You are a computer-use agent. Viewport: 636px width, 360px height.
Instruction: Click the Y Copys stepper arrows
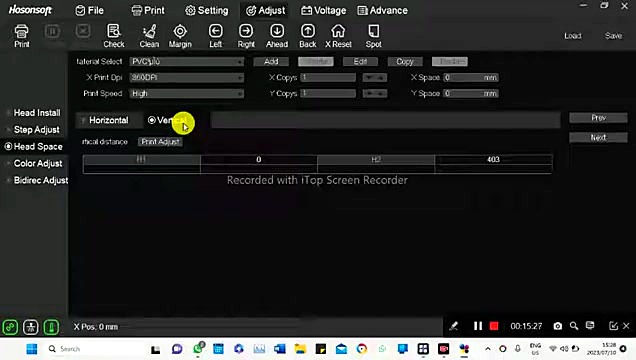374,94
